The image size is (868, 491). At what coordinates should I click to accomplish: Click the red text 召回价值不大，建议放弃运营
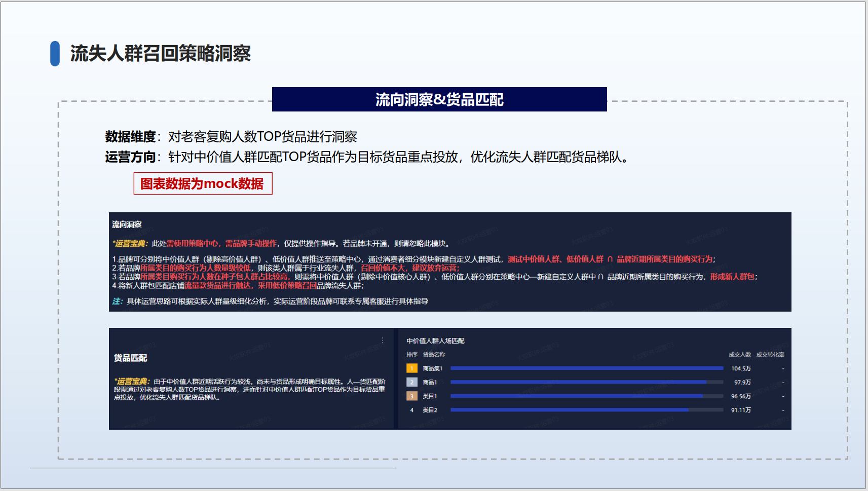[x=410, y=268]
